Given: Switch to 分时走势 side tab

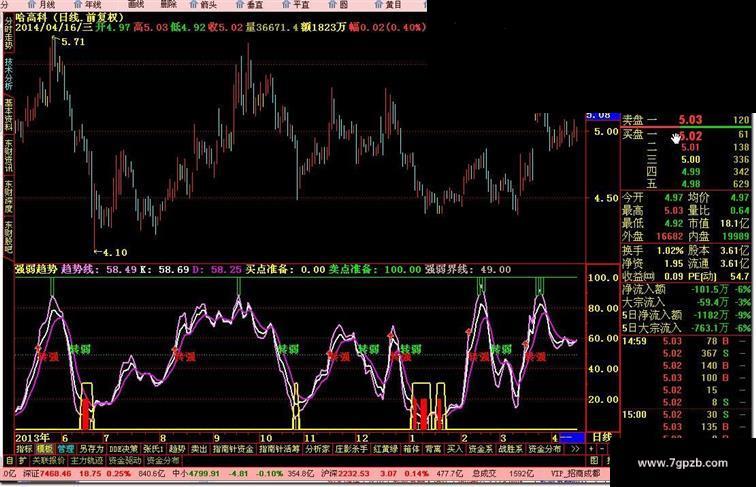Looking at the screenshot, I should (8, 34).
